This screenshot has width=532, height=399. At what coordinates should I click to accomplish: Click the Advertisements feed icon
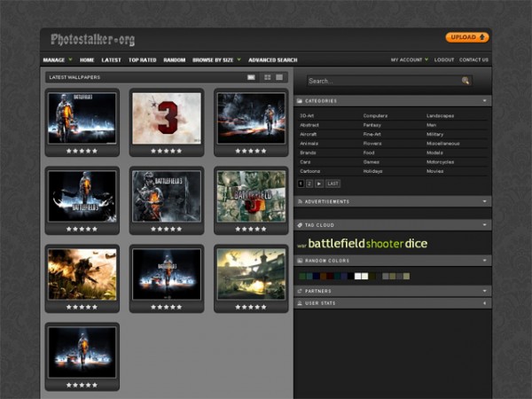tap(301, 201)
